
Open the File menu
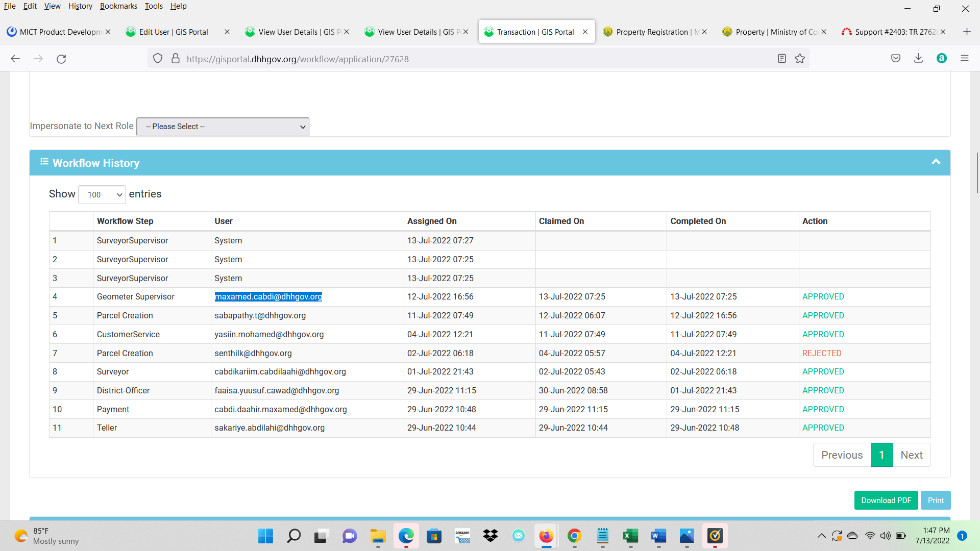coord(10,6)
